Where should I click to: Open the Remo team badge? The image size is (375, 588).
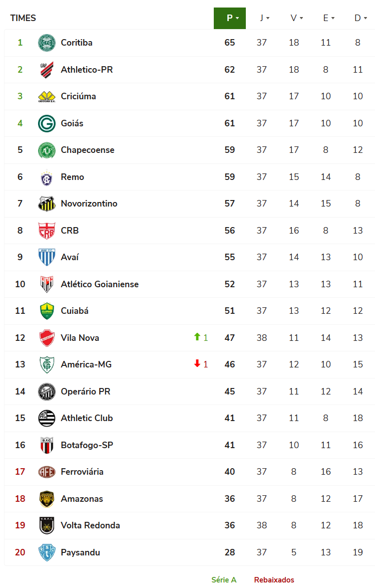[x=47, y=177]
